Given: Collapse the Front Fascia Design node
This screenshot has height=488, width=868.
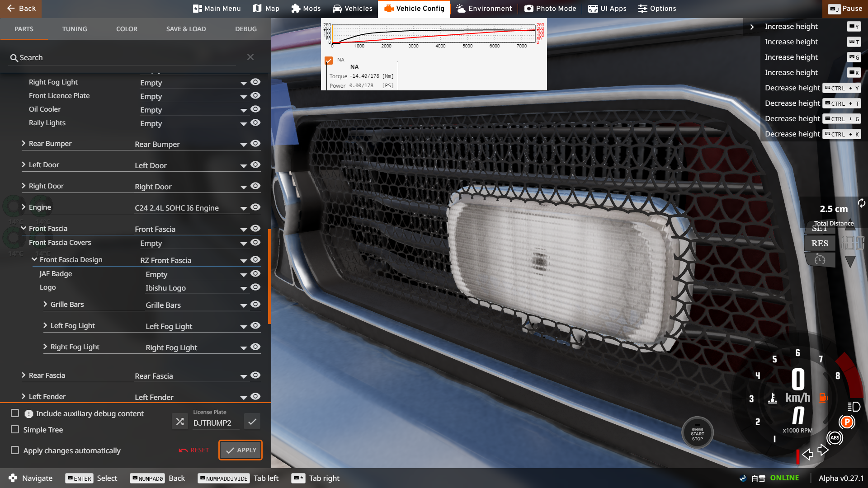Looking at the screenshot, I should tap(34, 259).
